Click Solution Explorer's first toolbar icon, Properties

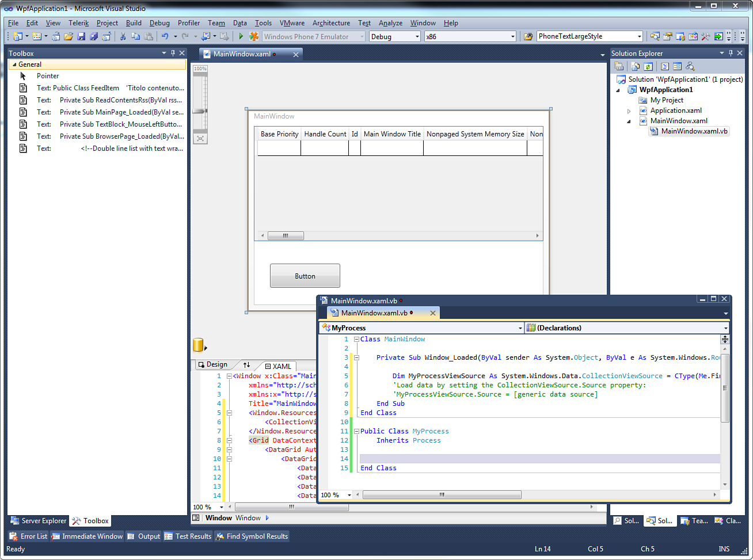pos(619,66)
